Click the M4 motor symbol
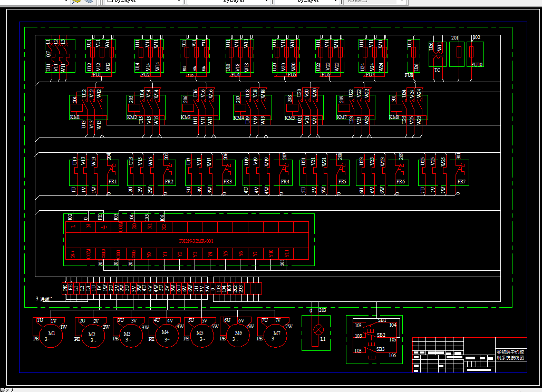This screenshot has width=542, height=392. click(167, 336)
